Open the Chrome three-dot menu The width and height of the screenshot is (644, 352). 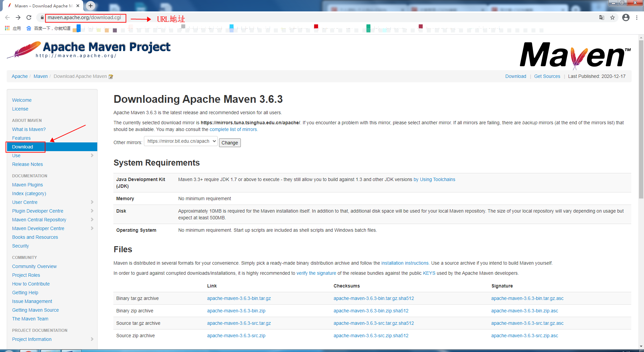637,17
